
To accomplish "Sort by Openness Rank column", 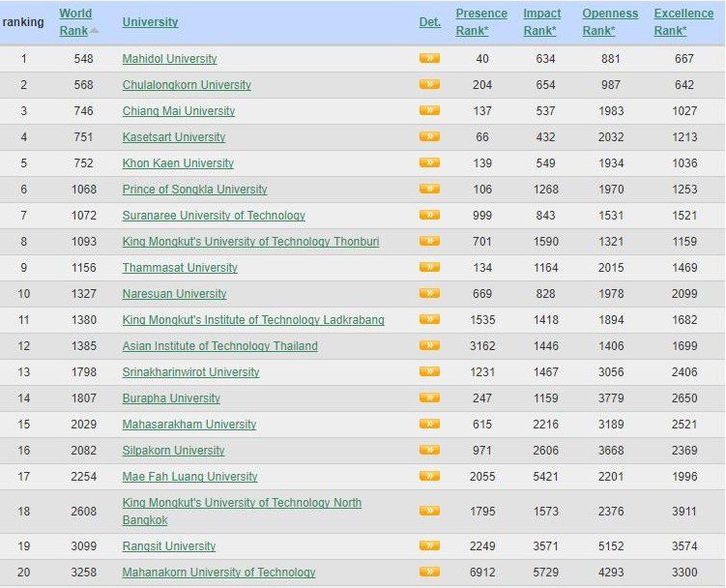I will (610, 22).
